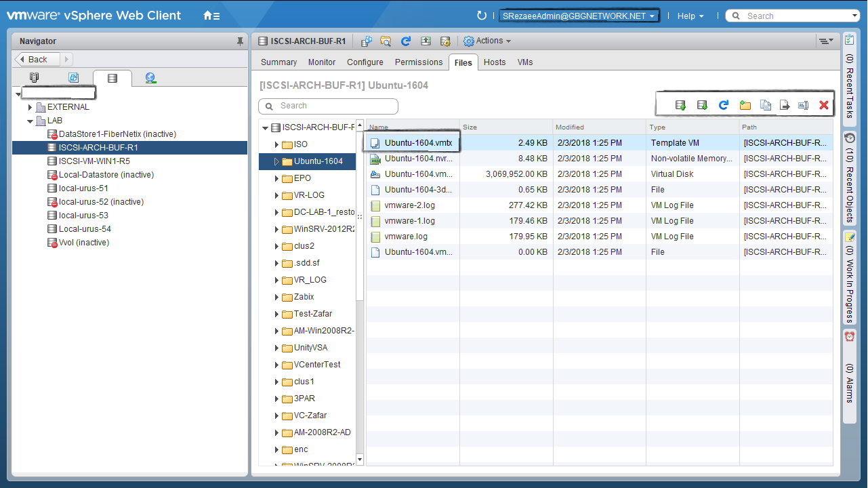868x488 pixels.
Task: Click the browse files icon in object toolbar
Action: [x=386, y=41]
